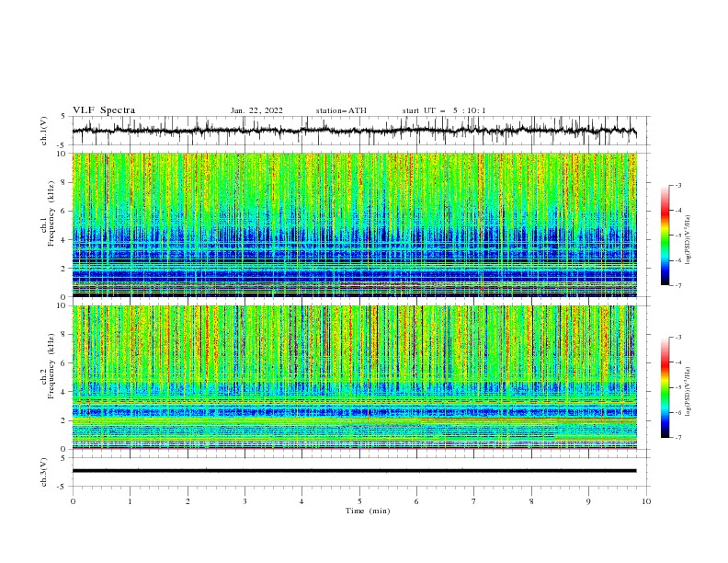This screenshot has width=728, height=563.
Task: Click time axis tick label '3'
Action: [x=245, y=501]
